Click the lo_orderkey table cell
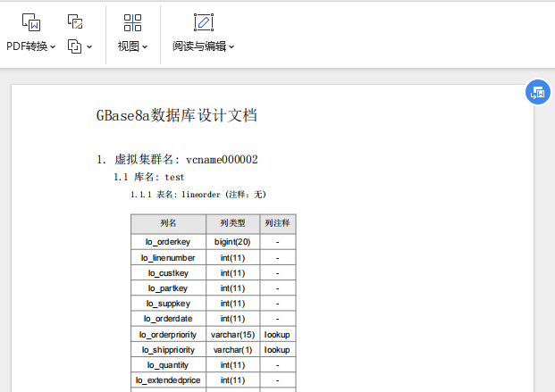The height and width of the screenshot is (392, 555). (x=168, y=242)
